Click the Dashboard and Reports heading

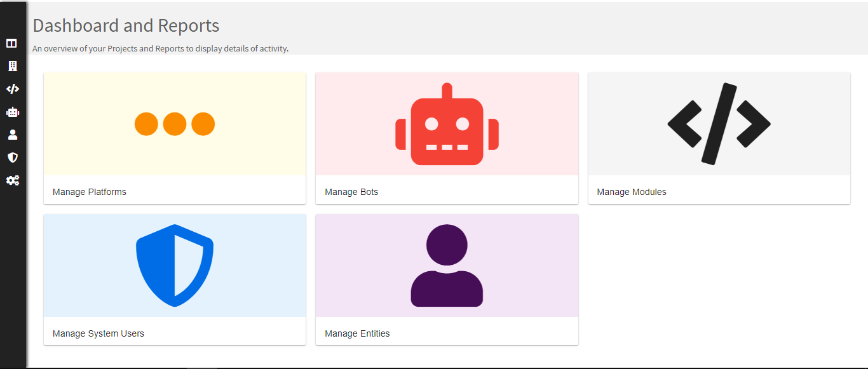126,25
